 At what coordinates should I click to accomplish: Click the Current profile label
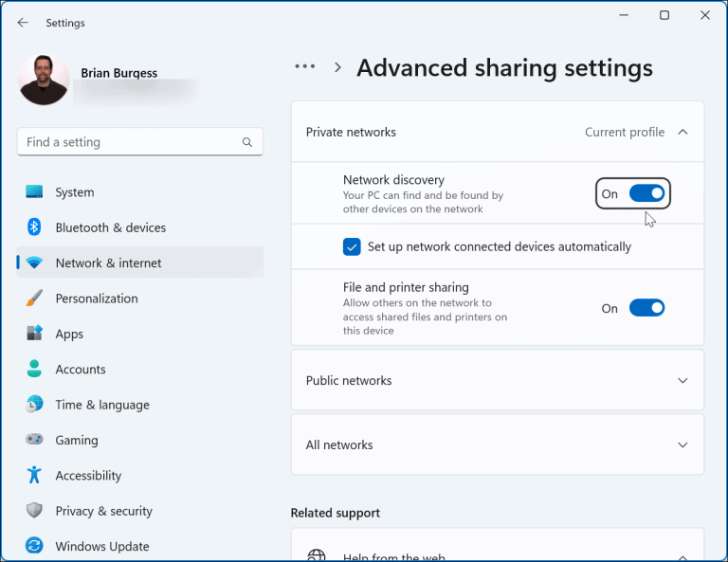pos(625,133)
